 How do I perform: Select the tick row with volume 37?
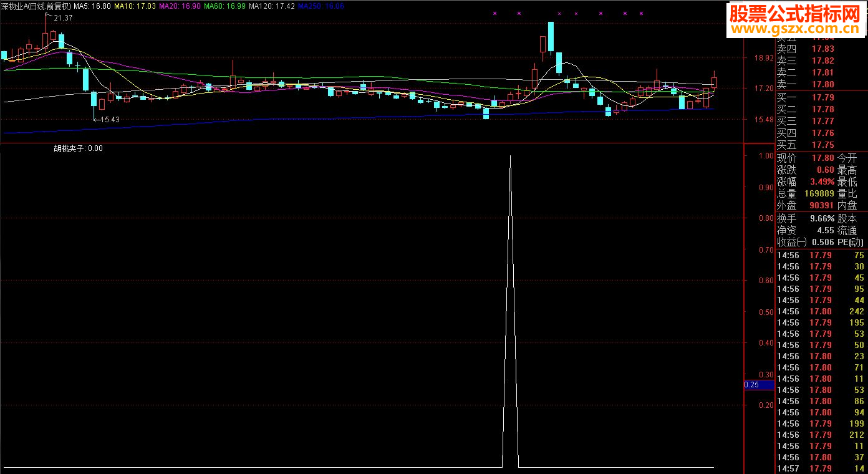pyautogui.click(x=821, y=458)
